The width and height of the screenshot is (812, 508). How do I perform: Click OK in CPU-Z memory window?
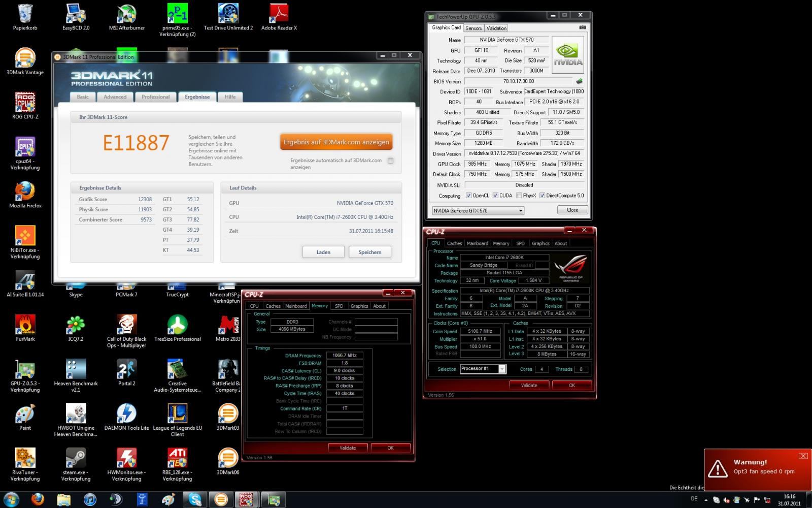[390, 448]
